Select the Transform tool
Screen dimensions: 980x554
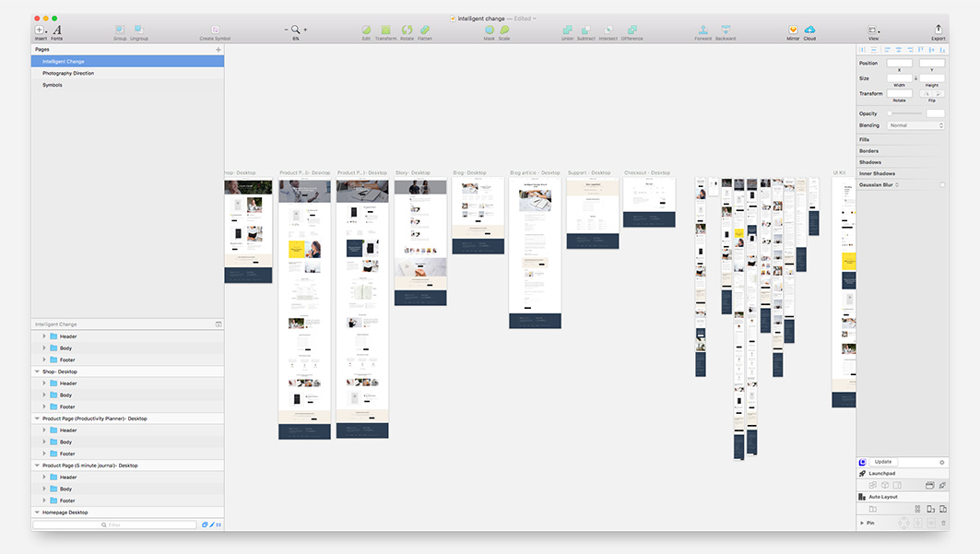(385, 29)
